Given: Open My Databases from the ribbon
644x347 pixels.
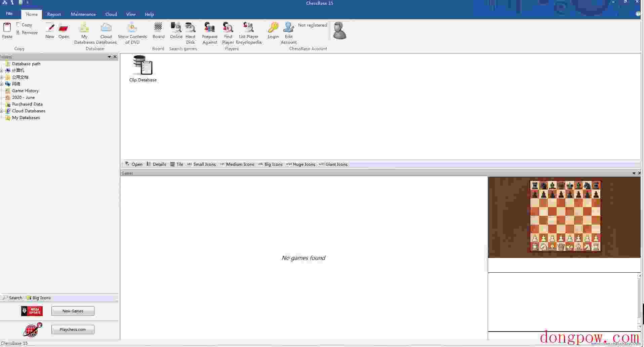Looking at the screenshot, I should pyautogui.click(x=84, y=33).
